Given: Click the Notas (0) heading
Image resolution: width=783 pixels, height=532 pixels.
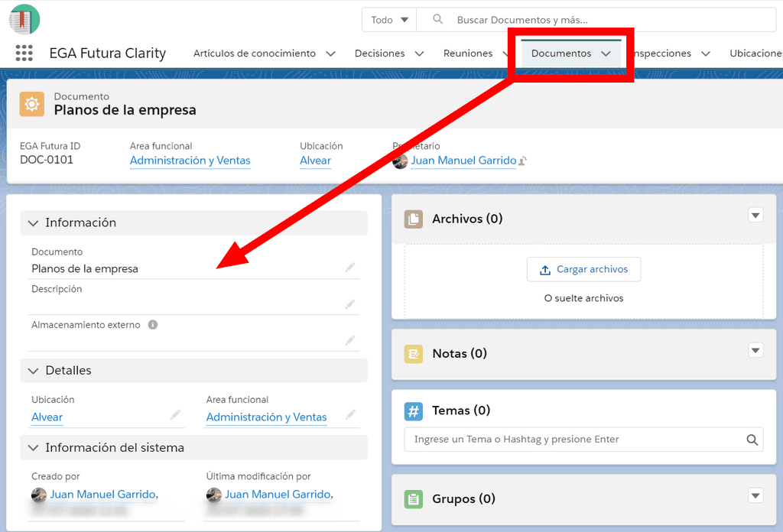Looking at the screenshot, I should (x=460, y=354).
